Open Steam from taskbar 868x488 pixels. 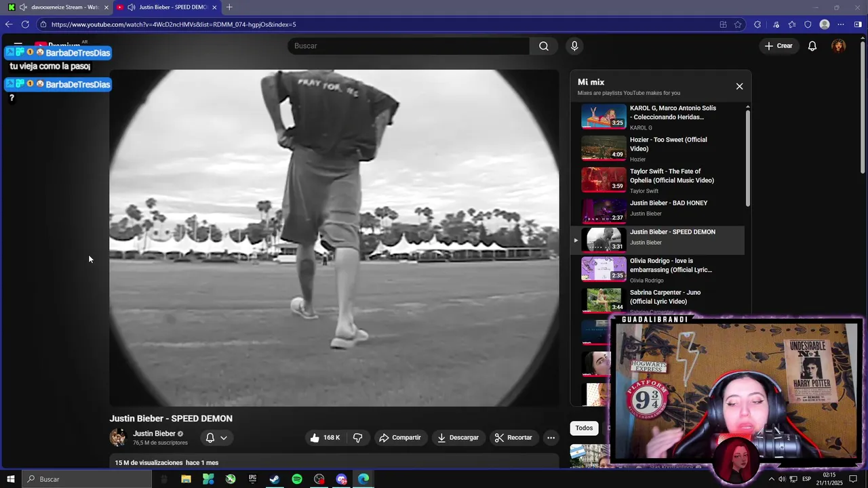[x=275, y=479]
